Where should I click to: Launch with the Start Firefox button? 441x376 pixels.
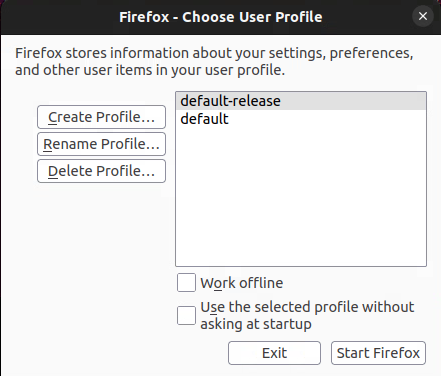(378, 353)
